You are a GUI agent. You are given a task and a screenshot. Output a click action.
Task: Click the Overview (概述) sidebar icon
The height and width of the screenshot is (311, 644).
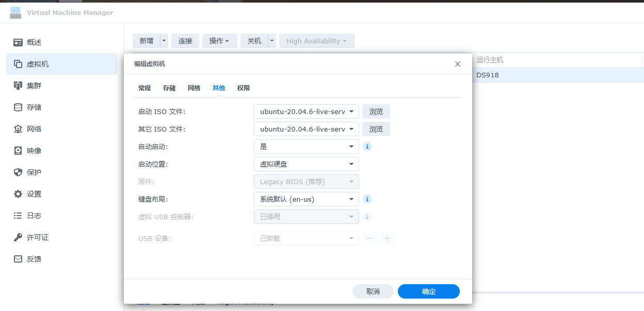coord(18,42)
